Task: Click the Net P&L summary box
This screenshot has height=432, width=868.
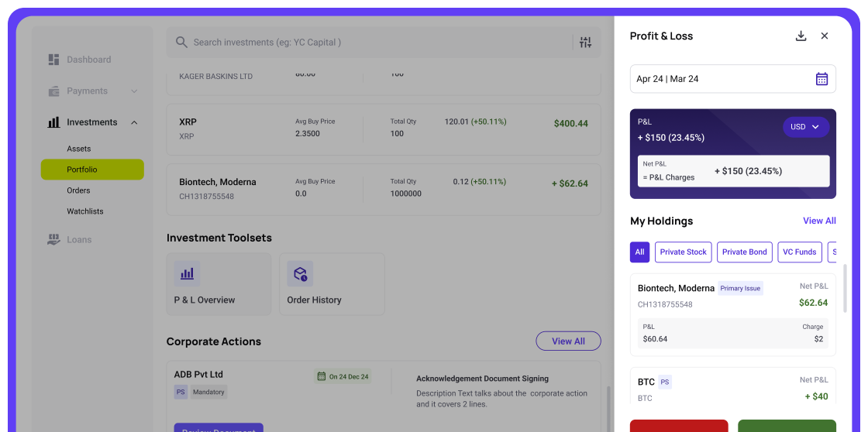Action: click(733, 171)
